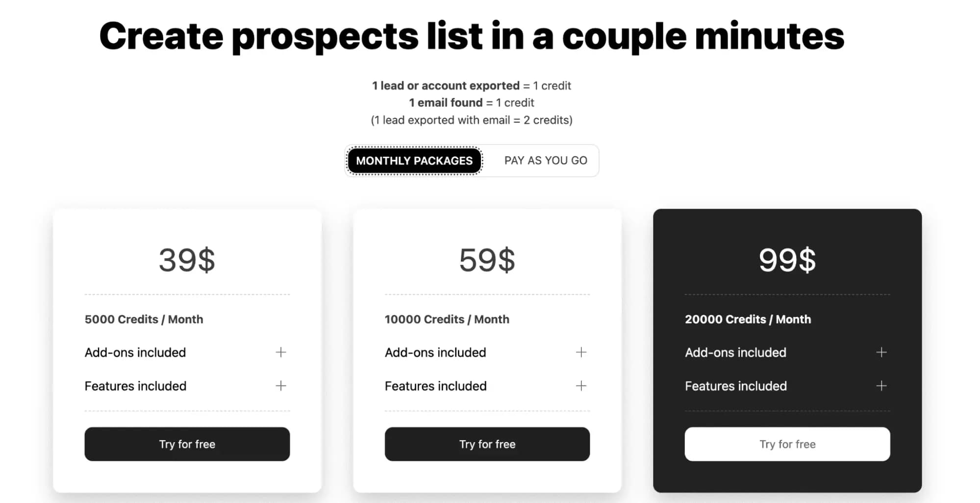The width and height of the screenshot is (980, 503).
Task: Open the Add-ons list for the cheapest plan
Action: coord(280,352)
